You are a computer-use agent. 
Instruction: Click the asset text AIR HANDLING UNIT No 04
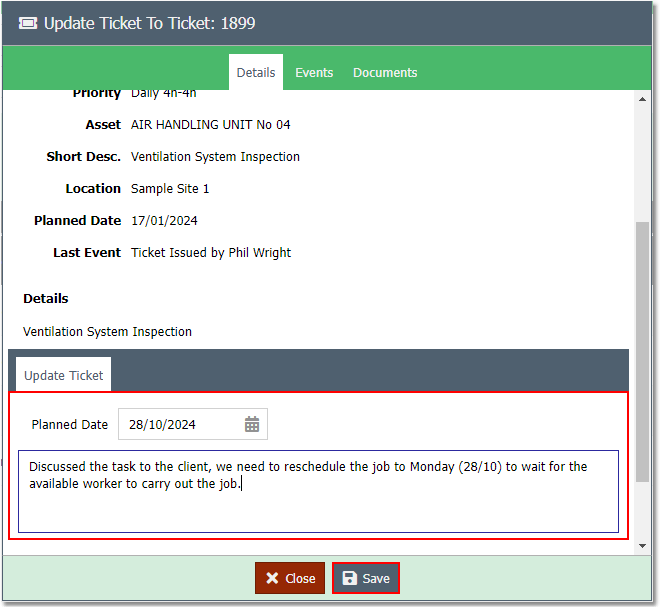point(210,125)
